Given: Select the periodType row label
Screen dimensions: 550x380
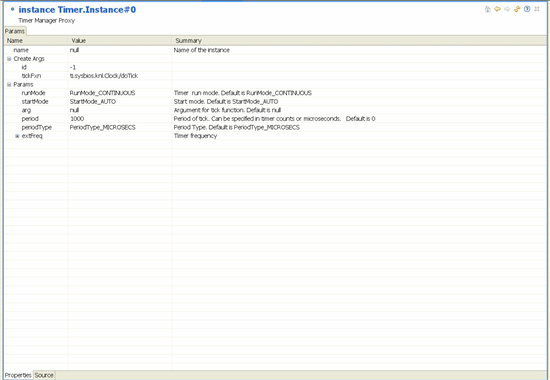Looking at the screenshot, I should point(36,127).
